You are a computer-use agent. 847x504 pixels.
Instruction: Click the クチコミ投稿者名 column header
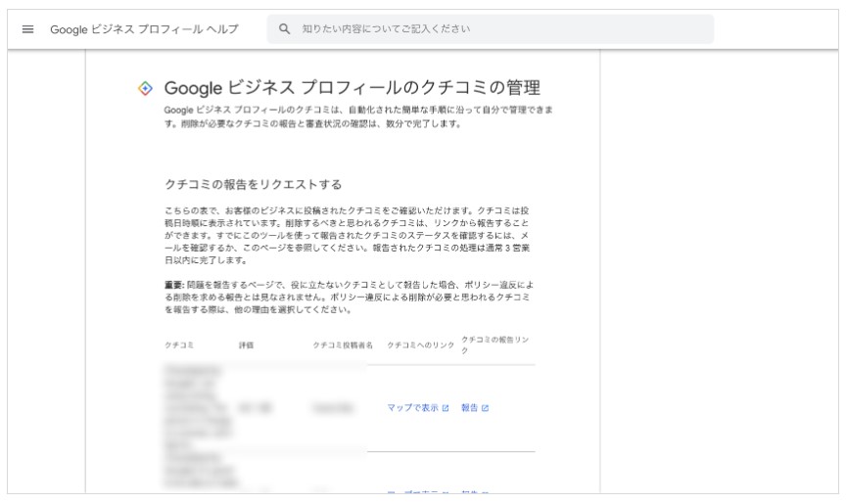coord(343,345)
